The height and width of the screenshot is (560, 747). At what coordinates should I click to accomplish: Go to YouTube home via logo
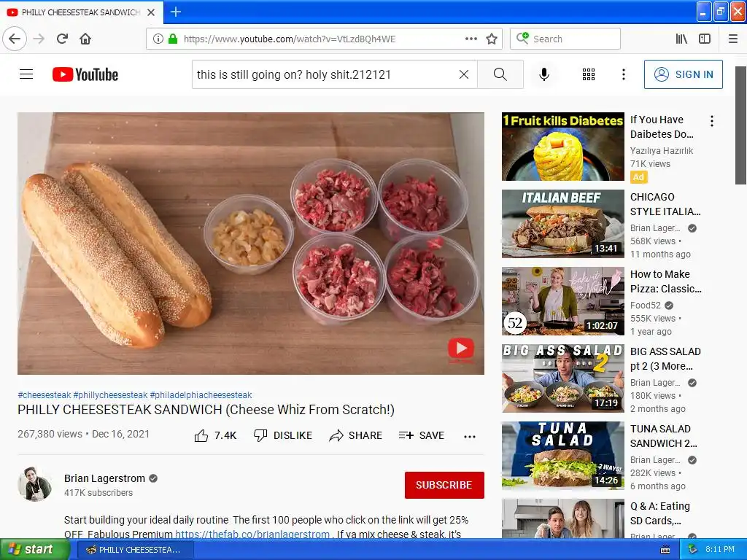tap(85, 74)
